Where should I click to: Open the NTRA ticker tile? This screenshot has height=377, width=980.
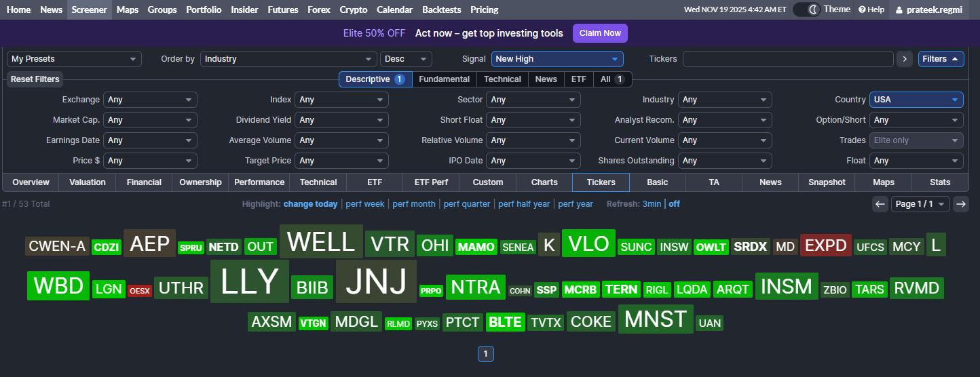coord(476,287)
